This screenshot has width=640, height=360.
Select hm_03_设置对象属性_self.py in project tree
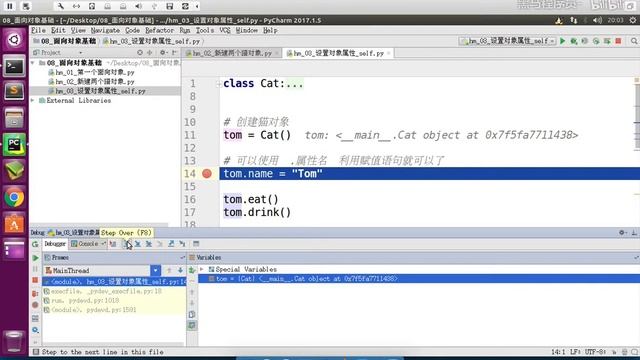100,91
